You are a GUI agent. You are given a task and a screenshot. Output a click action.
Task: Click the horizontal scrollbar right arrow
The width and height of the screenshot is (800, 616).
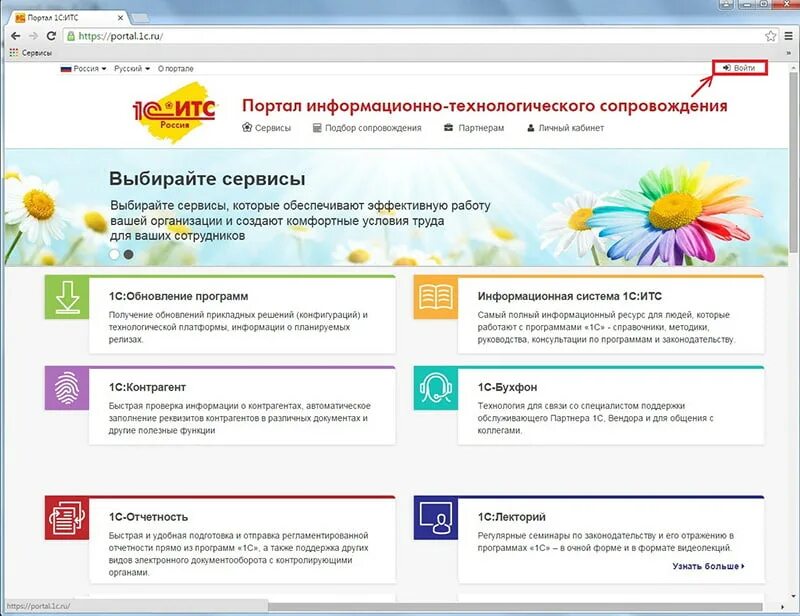(783, 607)
